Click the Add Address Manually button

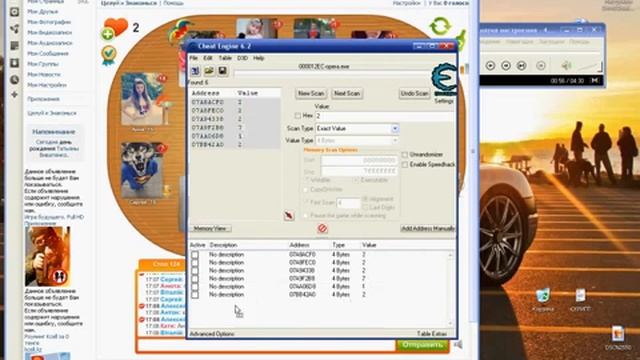tap(427, 229)
